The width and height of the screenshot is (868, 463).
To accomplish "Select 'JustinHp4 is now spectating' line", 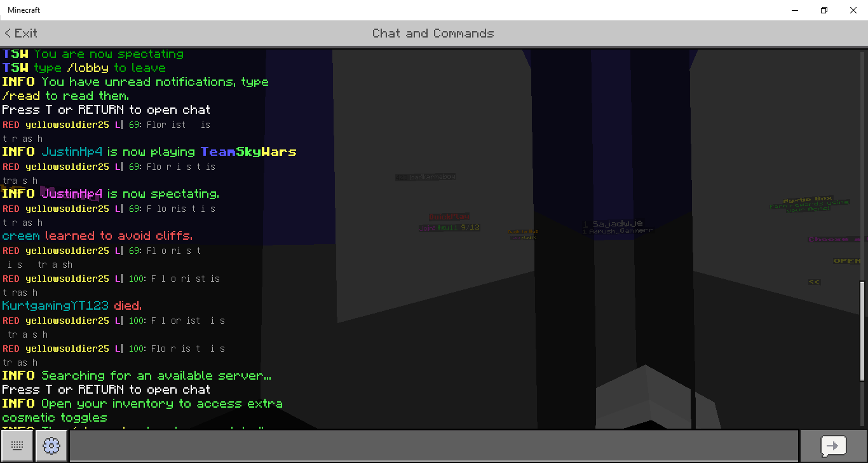I will [111, 194].
